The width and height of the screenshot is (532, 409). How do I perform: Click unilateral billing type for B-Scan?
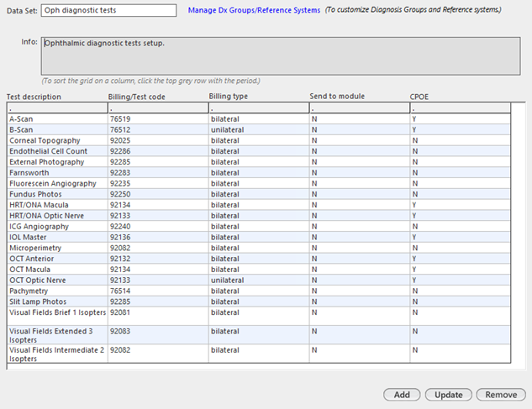pyautogui.click(x=259, y=130)
